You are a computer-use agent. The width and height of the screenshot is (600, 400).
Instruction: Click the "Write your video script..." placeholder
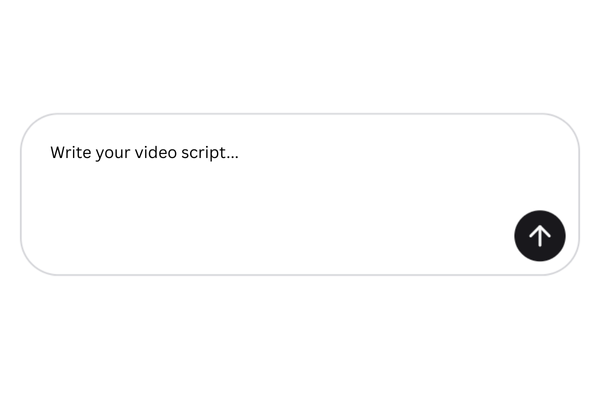pos(144,153)
